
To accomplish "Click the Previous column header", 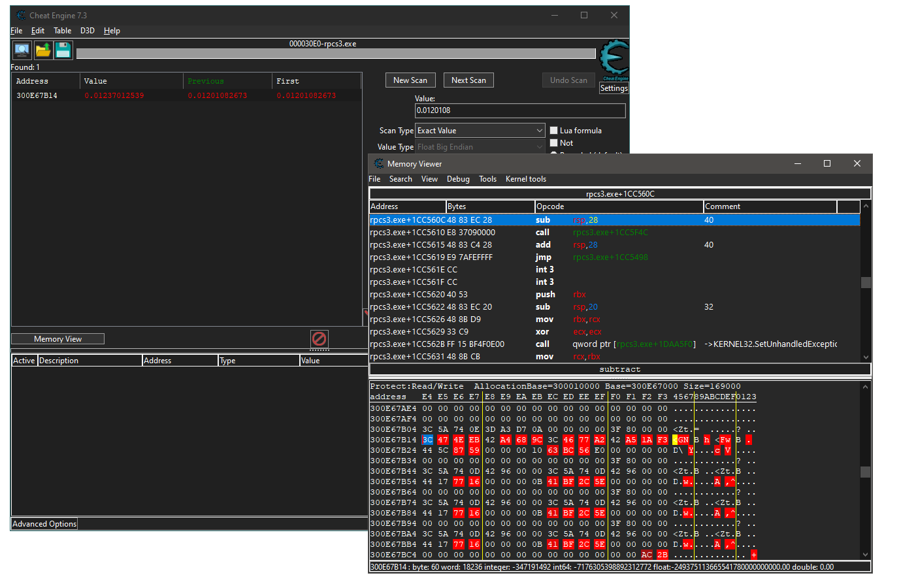I will pos(227,81).
